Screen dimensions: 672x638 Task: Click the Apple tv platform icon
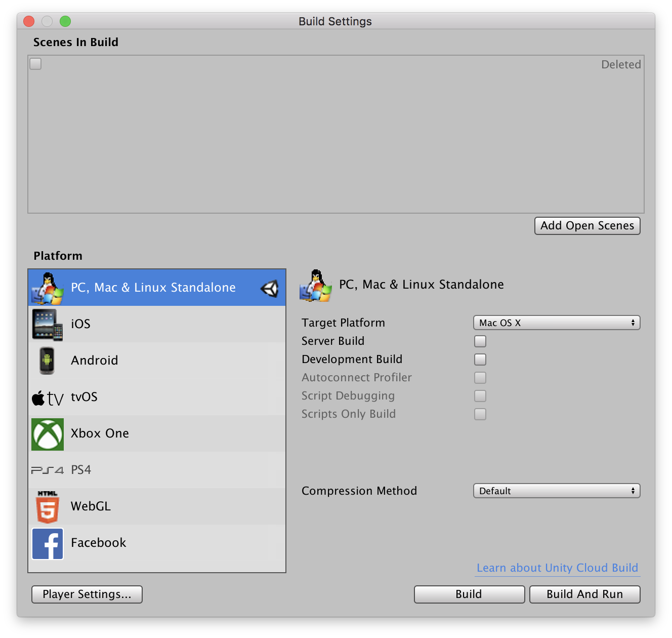click(48, 398)
